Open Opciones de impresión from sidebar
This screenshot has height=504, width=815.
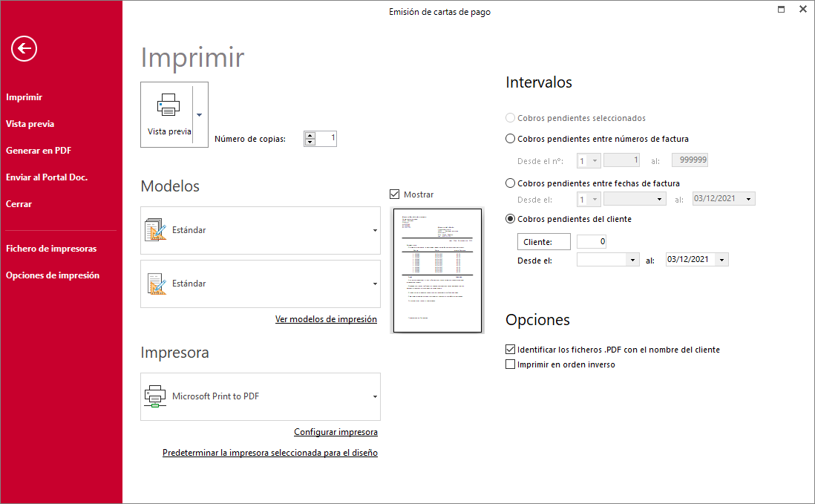53,275
